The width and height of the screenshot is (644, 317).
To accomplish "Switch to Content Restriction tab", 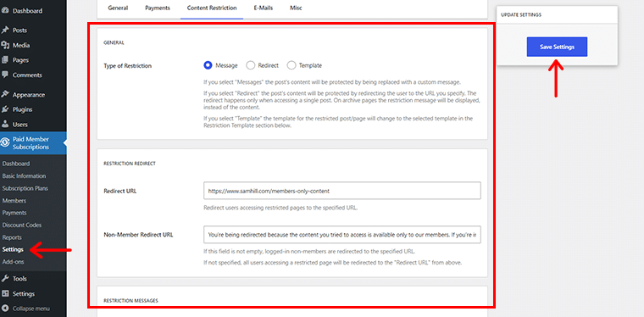I will tap(212, 8).
